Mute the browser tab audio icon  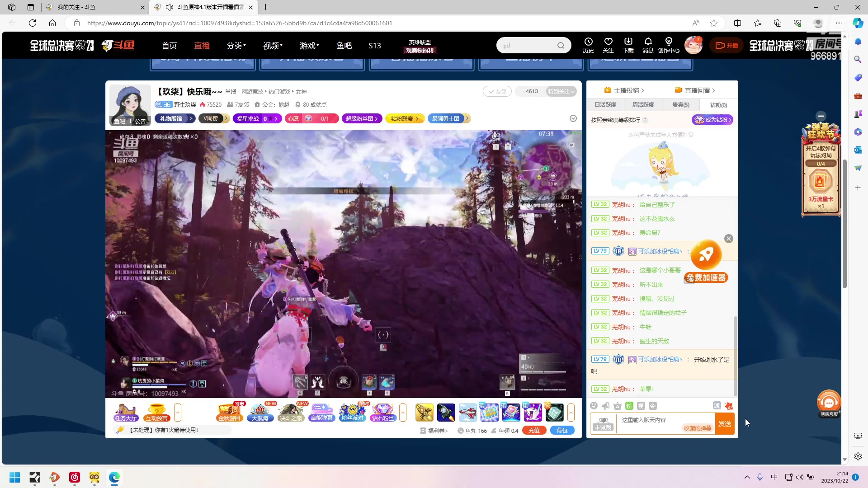tap(170, 7)
